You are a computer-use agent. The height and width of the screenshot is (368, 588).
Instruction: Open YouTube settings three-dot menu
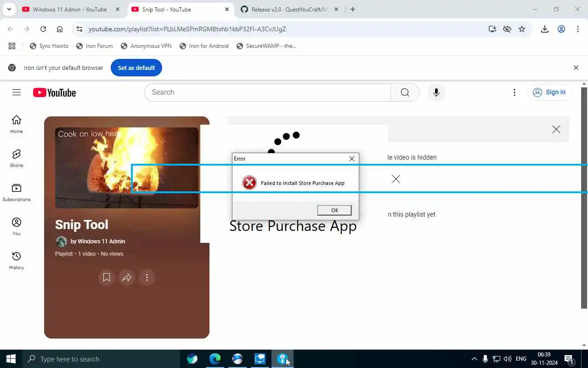(514, 92)
